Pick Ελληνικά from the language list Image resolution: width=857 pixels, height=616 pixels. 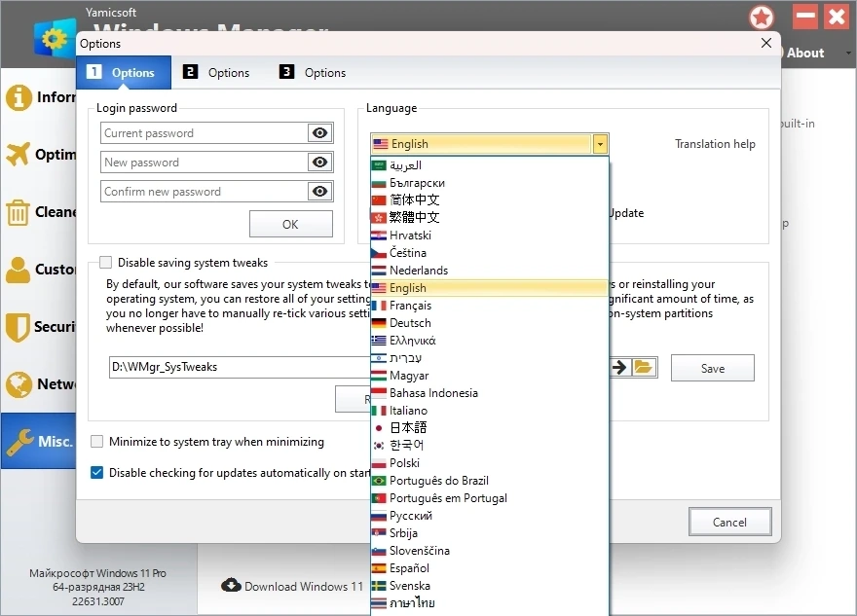click(x=490, y=341)
